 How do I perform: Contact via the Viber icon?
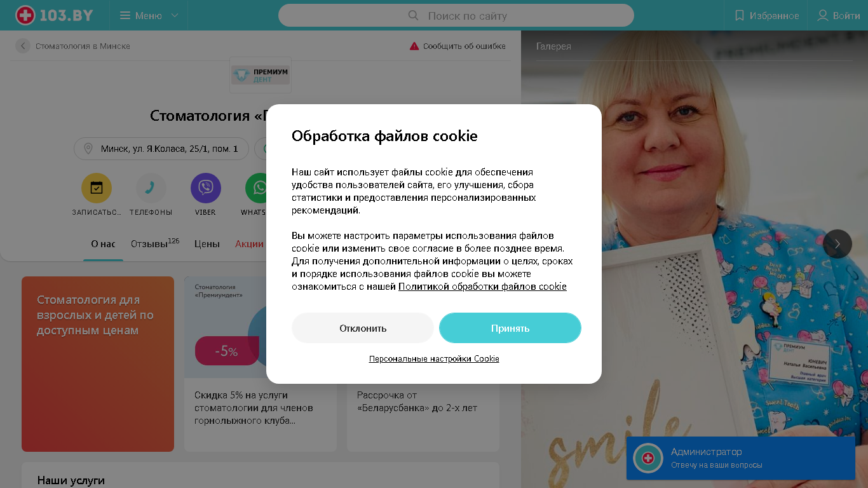(206, 188)
